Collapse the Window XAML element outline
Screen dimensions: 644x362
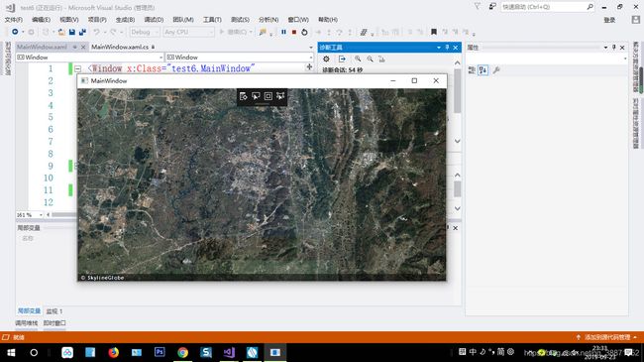[x=77, y=68]
